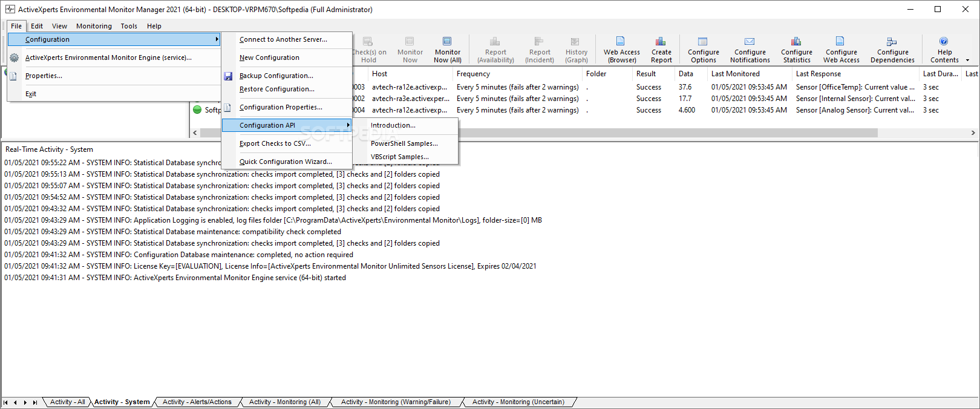Screen dimensions: 980x409
Task: Click the Properties page icon in File menu
Action: pyautogui.click(x=13, y=76)
